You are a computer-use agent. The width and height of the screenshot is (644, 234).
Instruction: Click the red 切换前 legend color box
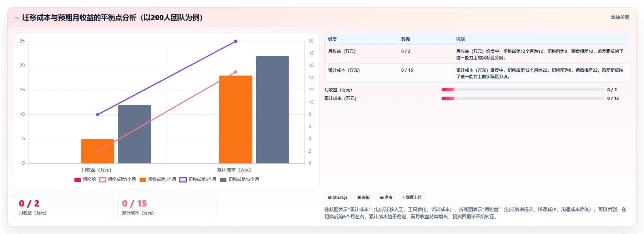pos(77,179)
